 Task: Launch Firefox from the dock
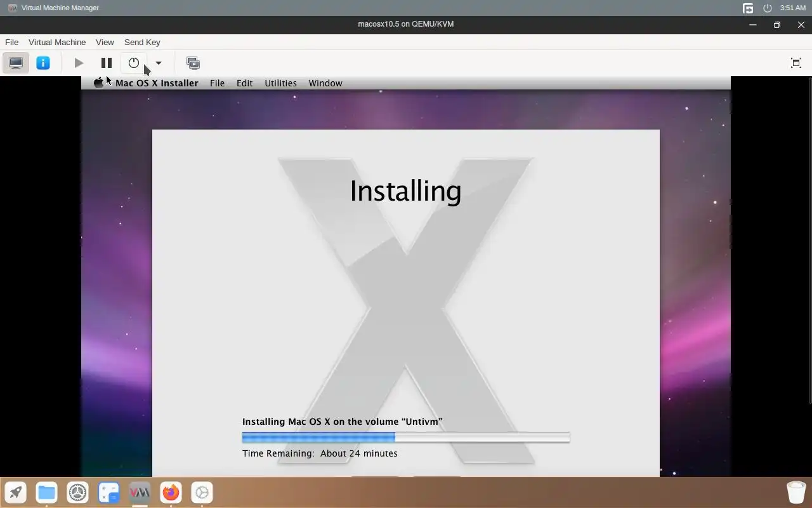pos(171,492)
